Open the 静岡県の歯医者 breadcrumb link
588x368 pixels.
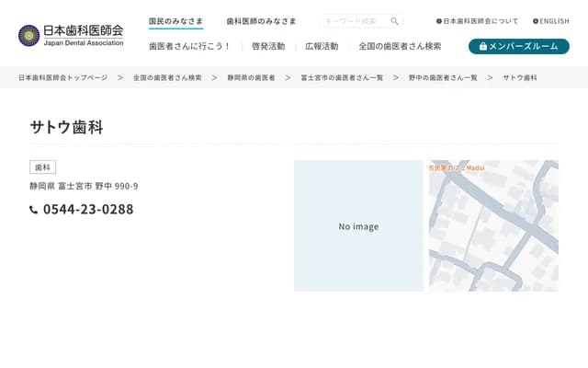(x=251, y=78)
